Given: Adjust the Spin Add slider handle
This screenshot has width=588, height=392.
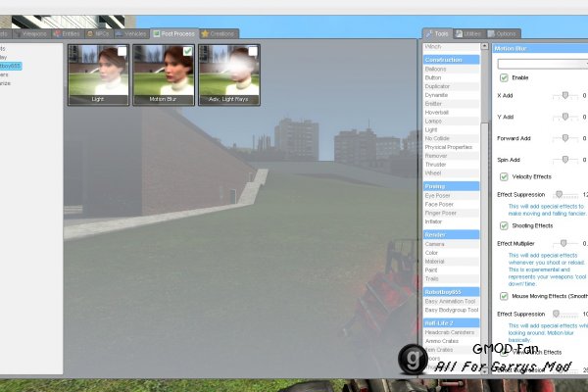Looking at the screenshot, I should (x=565, y=160).
